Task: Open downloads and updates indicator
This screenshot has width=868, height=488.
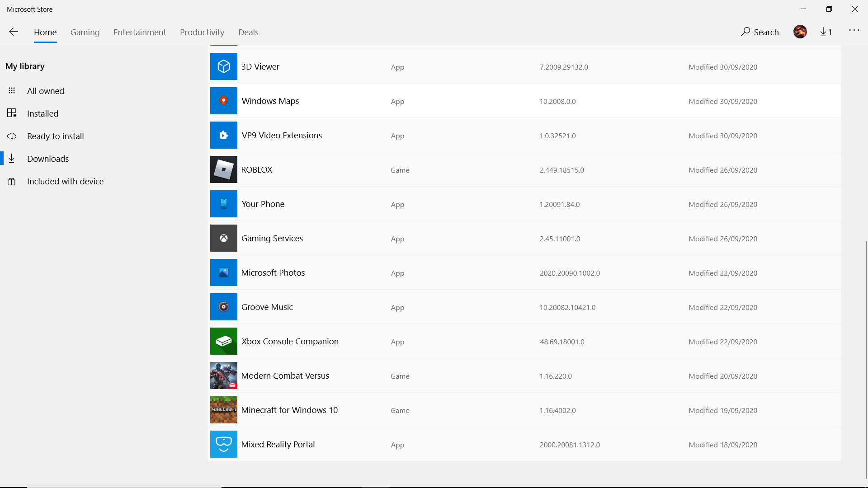Action: tap(826, 32)
